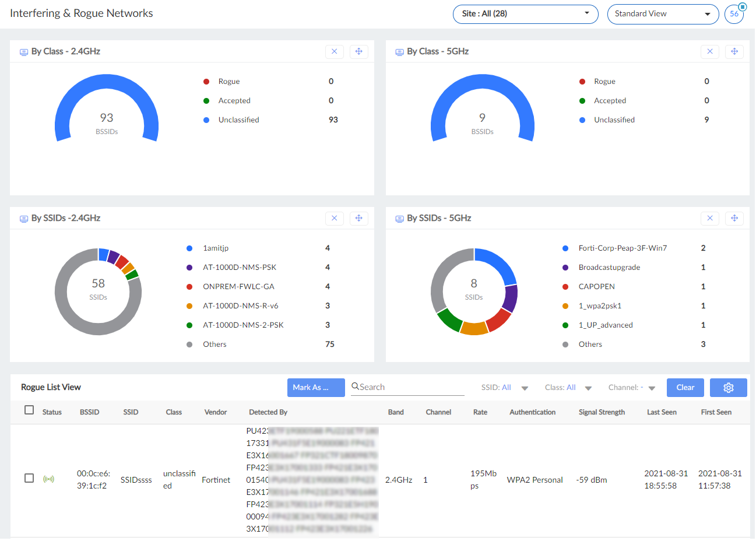Image resolution: width=756 pixels, height=548 pixels.
Task: Click the signal status icon for BSSID 00:0c:e6:39:1c:f2
Action: click(x=49, y=479)
